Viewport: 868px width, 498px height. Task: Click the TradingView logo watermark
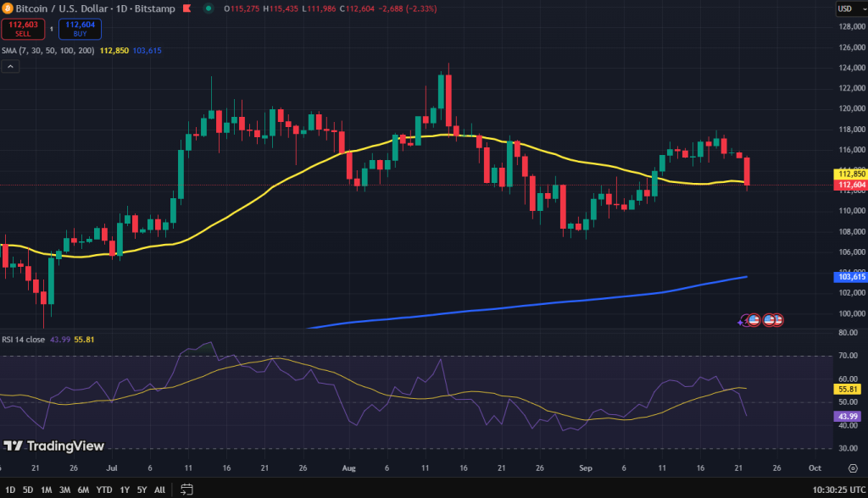pos(53,445)
